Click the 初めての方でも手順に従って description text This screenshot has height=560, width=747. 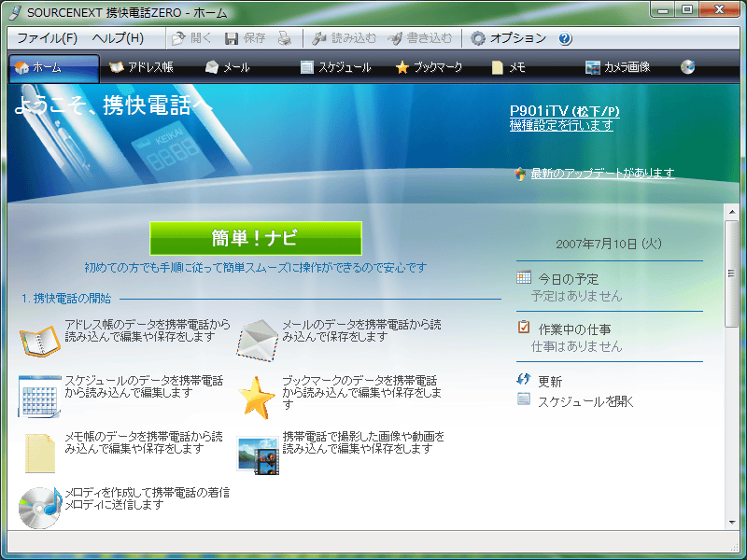coord(256,268)
